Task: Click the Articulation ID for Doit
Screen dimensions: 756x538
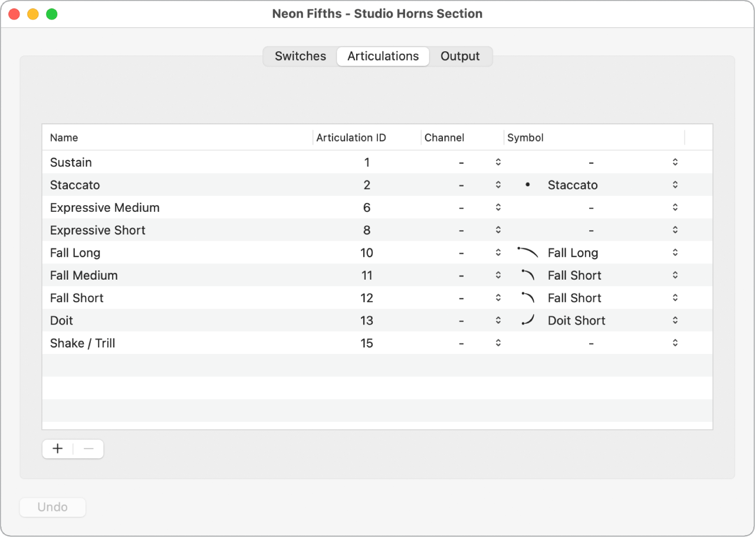Action: coord(367,320)
